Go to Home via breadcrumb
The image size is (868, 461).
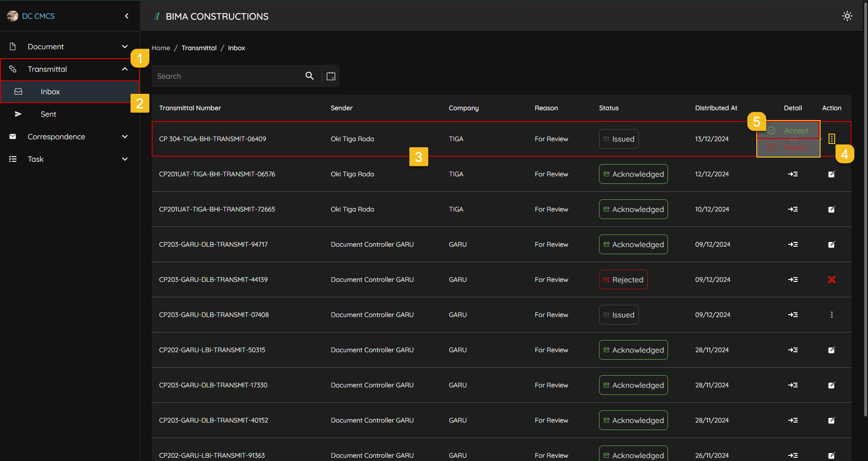pyautogui.click(x=161, y=48)
